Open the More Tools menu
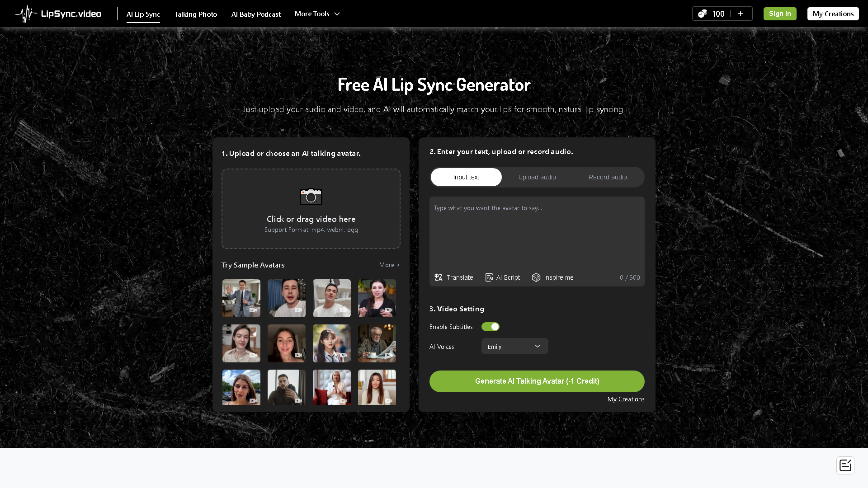This screenshot has height=488, width=868. click(317, 14)
